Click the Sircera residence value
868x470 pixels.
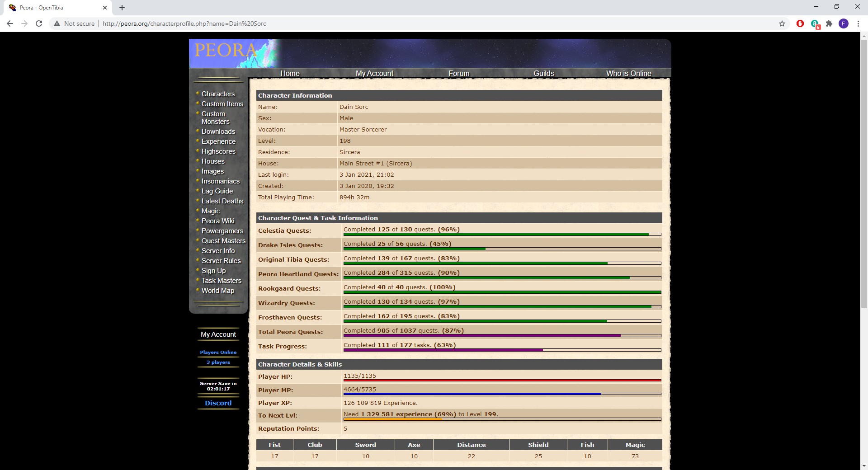coord(350,152)
